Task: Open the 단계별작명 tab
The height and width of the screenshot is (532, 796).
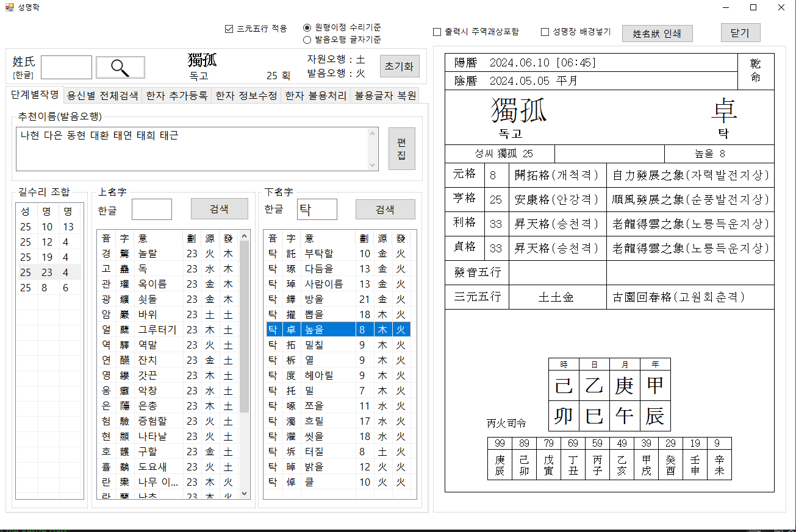Action: click(35, 95)
